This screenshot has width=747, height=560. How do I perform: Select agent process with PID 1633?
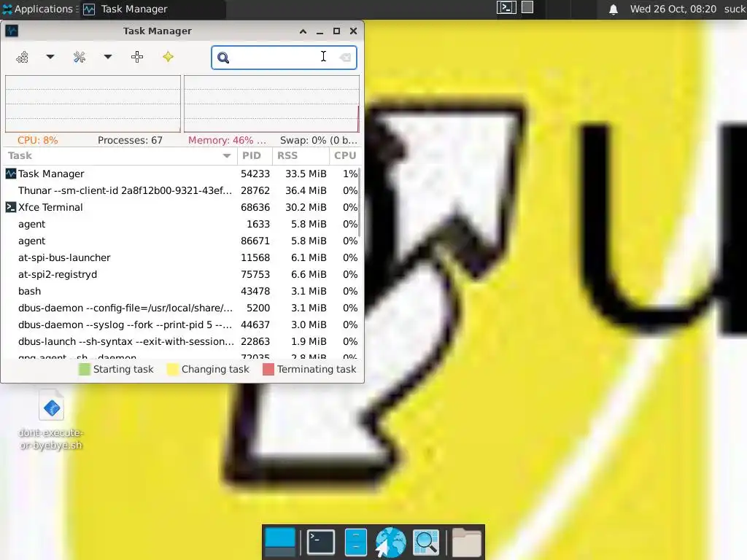point(181,225)
